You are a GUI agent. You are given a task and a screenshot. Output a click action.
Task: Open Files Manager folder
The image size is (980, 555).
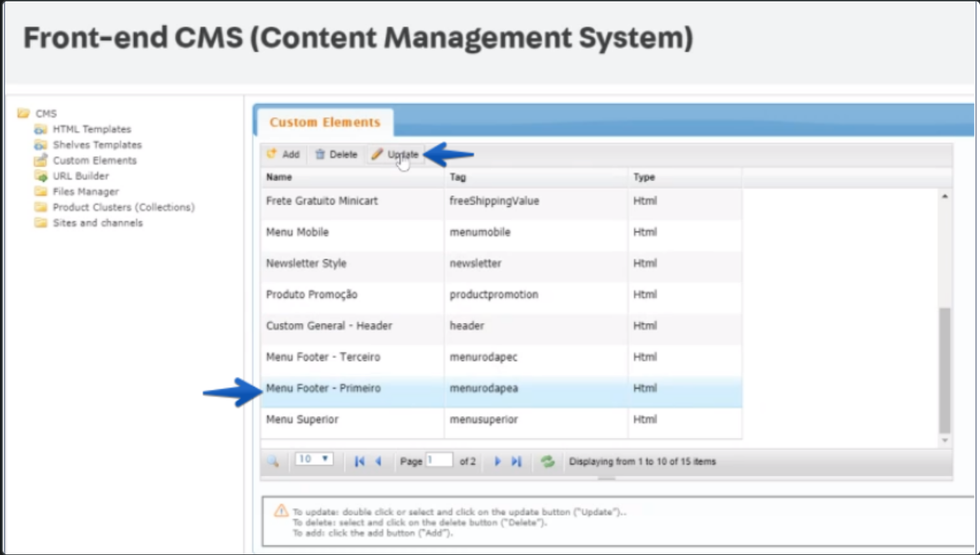86,192
